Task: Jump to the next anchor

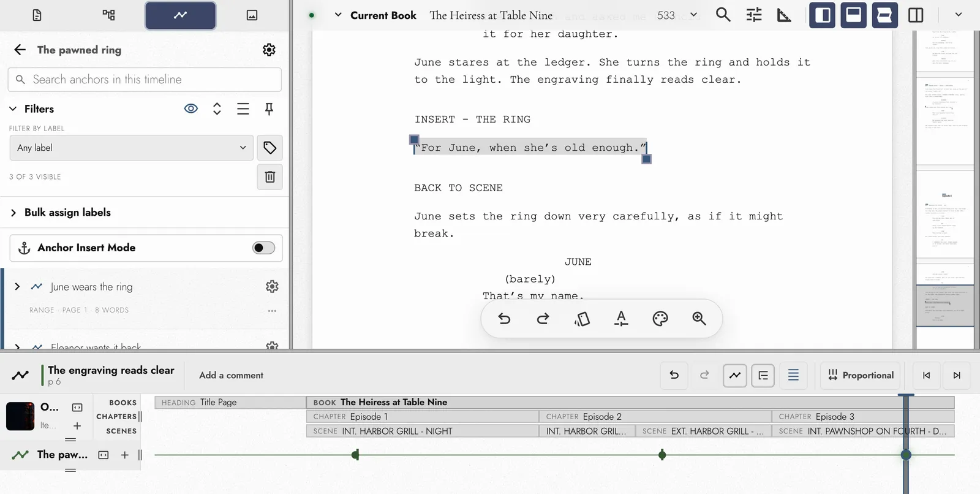Action: tap(957, 375)
